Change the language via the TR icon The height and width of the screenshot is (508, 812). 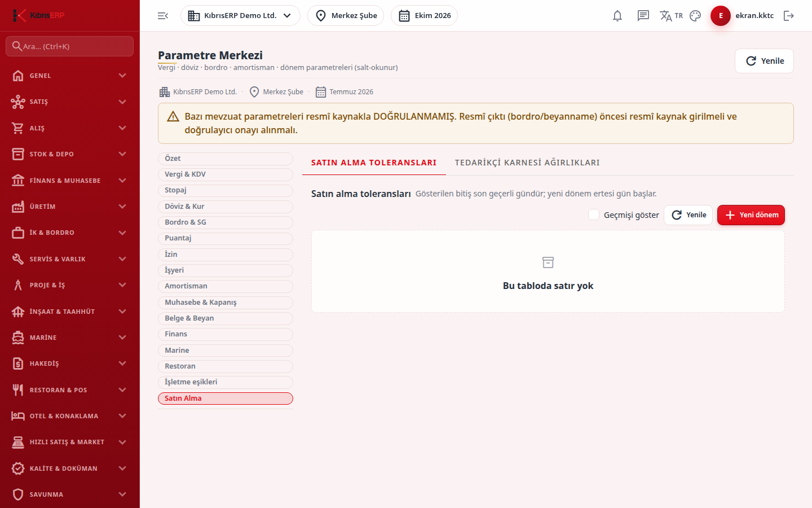[x=671, y=16]
